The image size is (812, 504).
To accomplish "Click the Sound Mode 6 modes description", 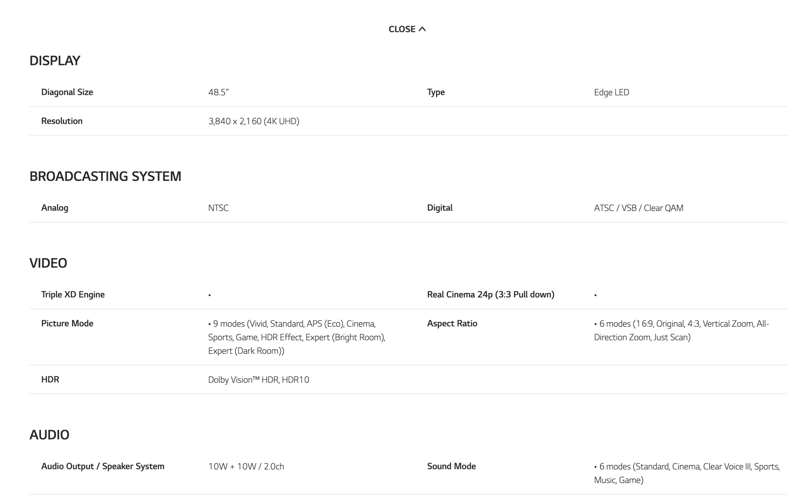I will tap(686, 473).
